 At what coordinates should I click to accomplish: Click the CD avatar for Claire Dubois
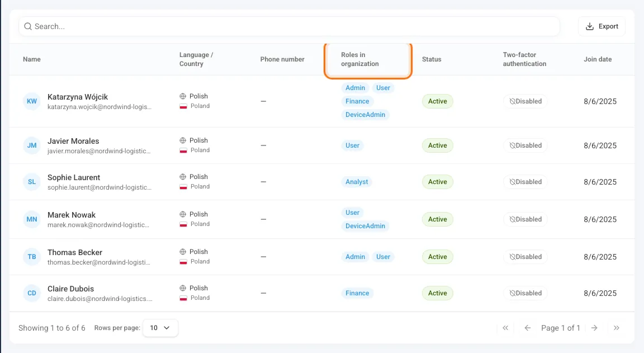32,293
